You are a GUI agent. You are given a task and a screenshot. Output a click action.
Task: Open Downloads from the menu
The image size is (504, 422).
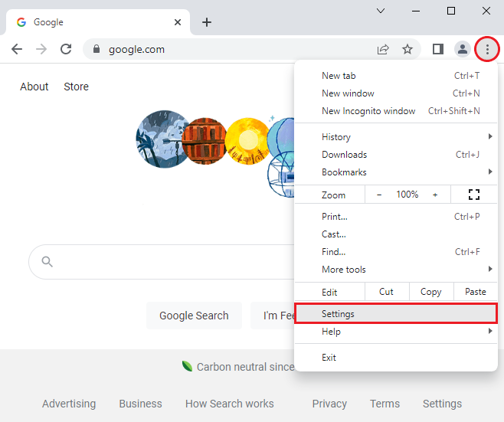click(x=396, y=155)
